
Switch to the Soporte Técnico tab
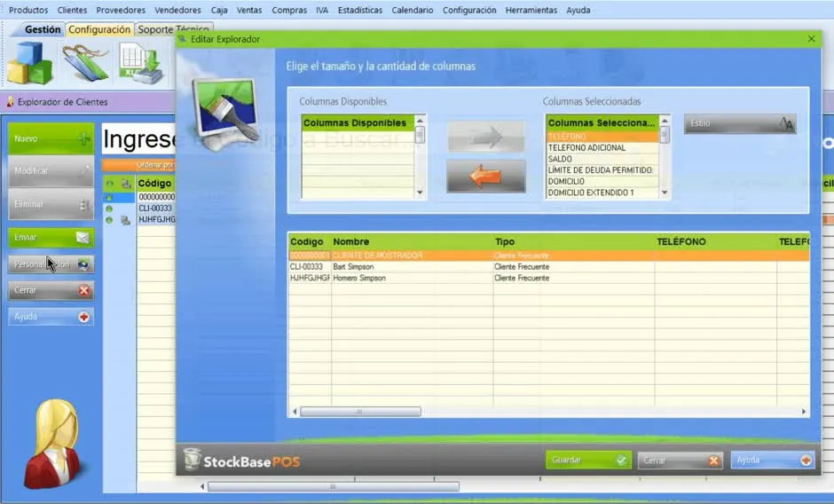pyautogui.click(x=173, y=29)
